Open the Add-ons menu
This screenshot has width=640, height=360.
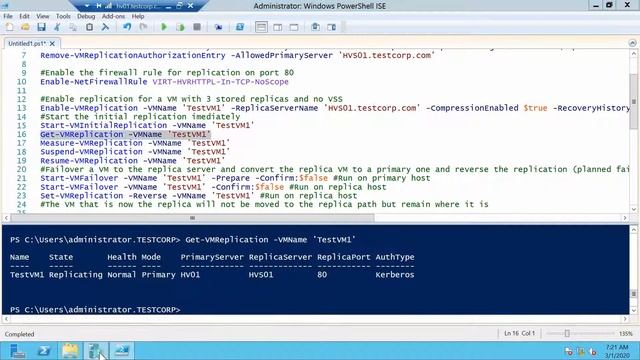pos(113,16)
